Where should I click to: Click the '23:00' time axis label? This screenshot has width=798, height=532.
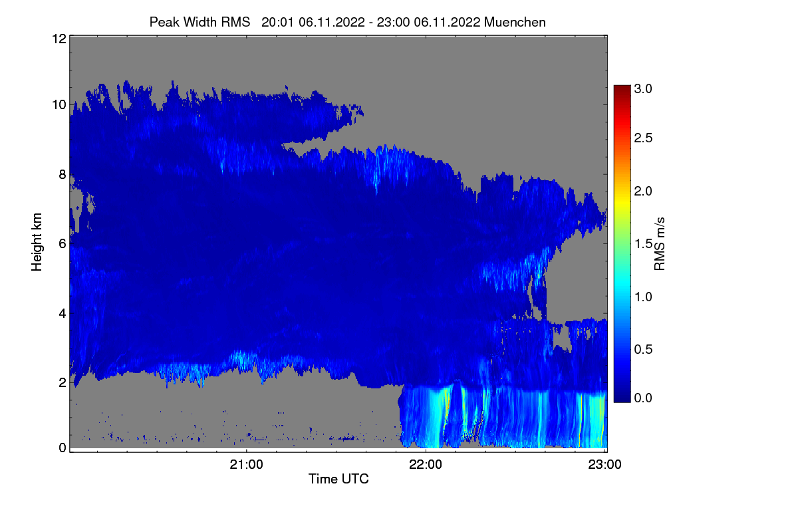(x=604, y=465)
